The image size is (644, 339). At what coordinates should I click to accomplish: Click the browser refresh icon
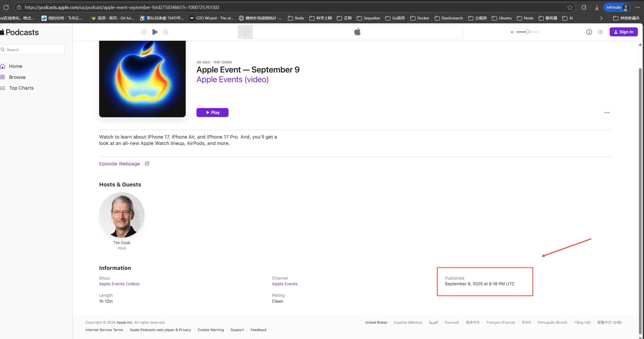click(x=6, y=7)
